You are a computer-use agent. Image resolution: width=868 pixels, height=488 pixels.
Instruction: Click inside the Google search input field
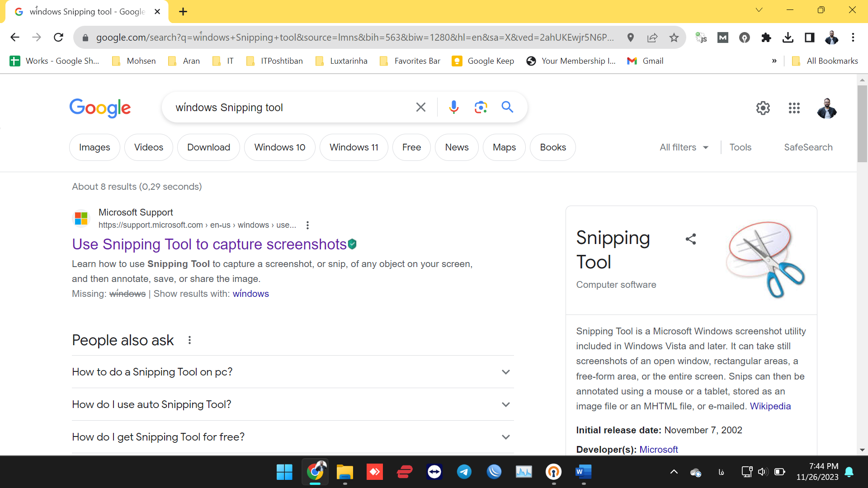click(x=289, y=108)
